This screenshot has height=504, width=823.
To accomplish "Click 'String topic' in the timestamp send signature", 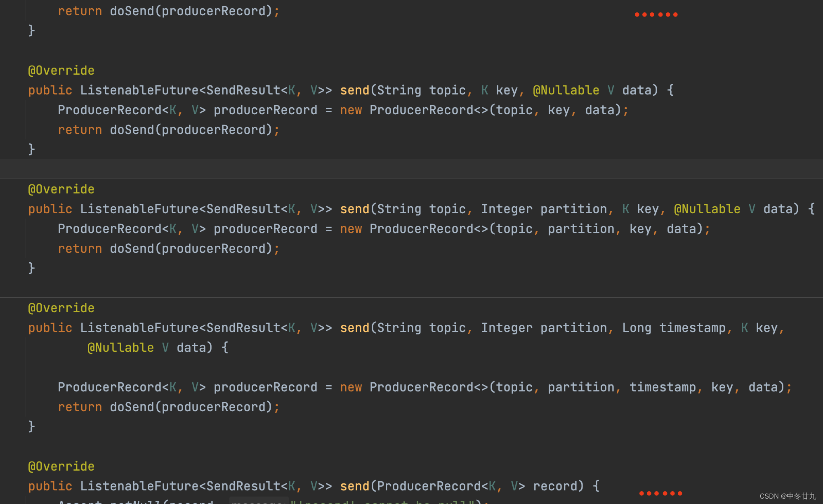I will pos(422,328).
